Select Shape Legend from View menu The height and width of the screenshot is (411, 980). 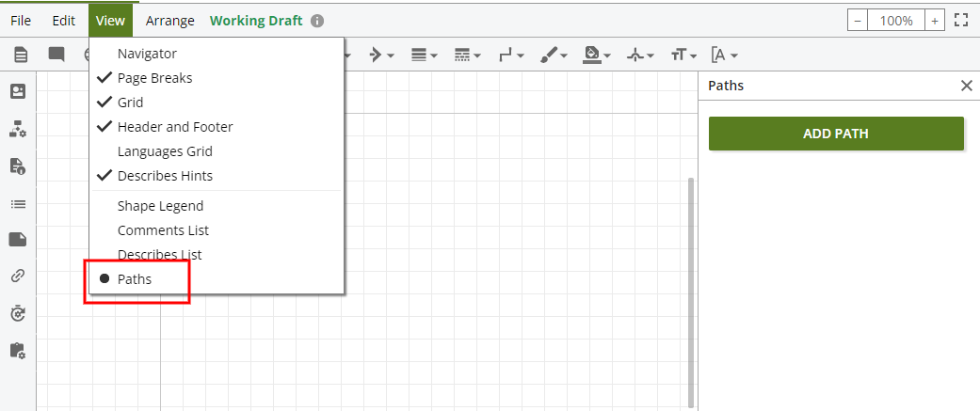click(160, 206)
